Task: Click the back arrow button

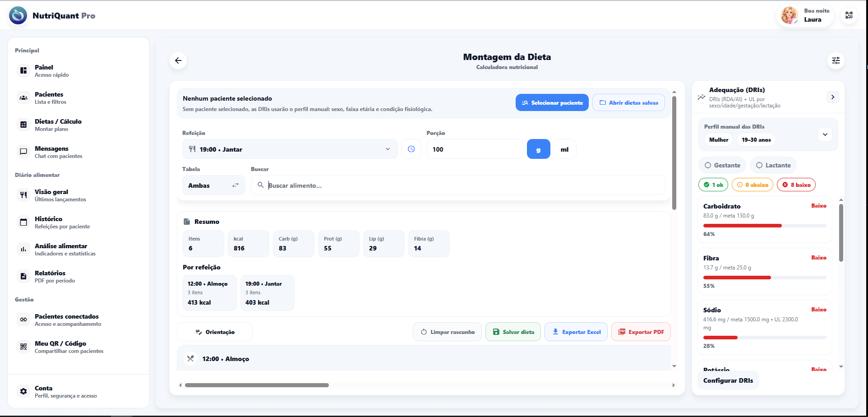Action: (178, 60)
